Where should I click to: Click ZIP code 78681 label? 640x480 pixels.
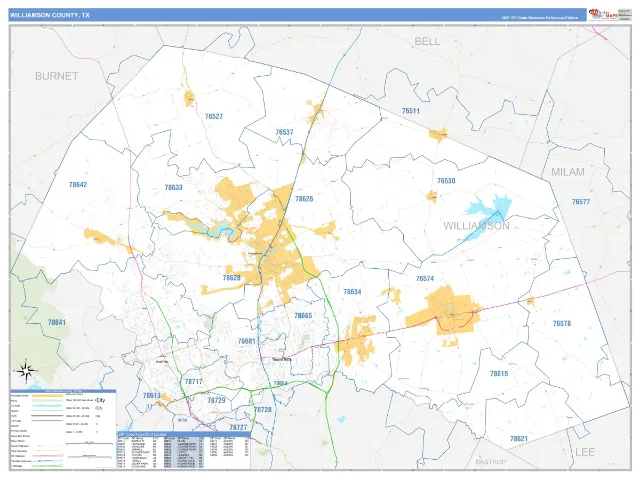point(247,341)
